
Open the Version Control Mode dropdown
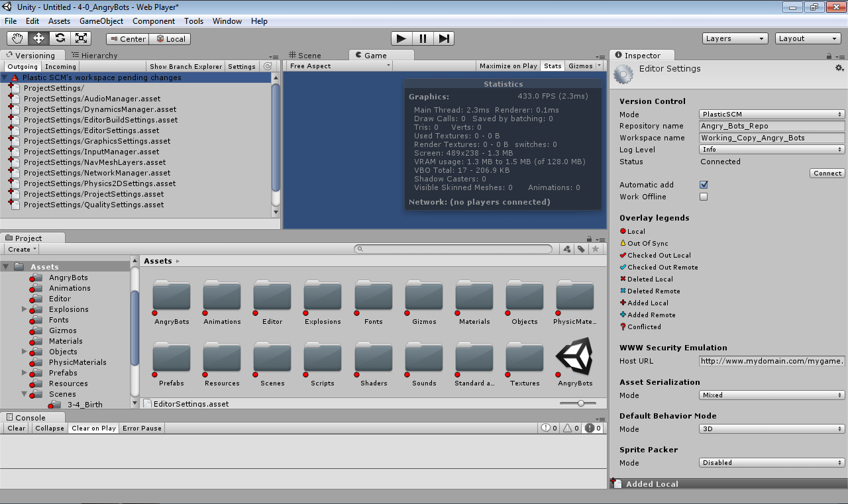pos(772,115)
